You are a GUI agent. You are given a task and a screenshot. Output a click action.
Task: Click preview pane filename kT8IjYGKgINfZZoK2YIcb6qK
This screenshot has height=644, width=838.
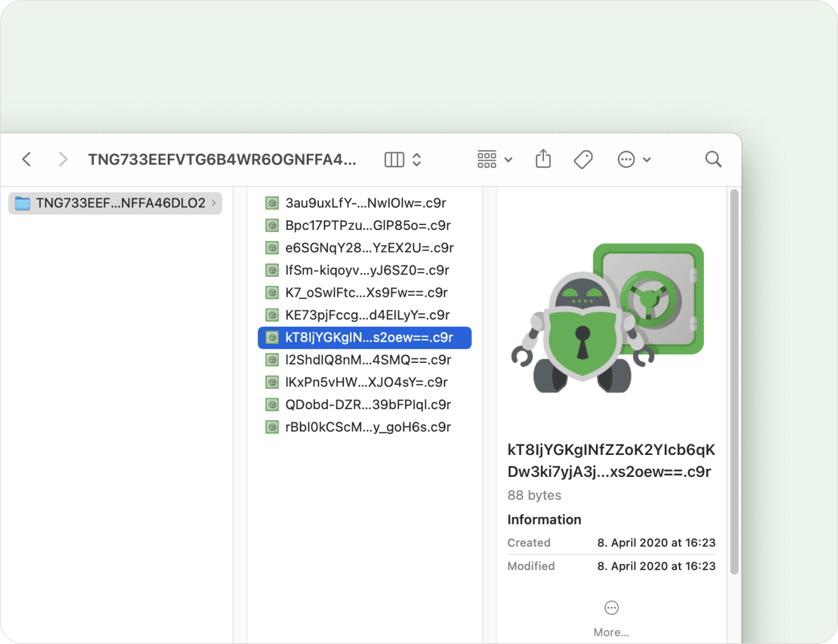611,450
